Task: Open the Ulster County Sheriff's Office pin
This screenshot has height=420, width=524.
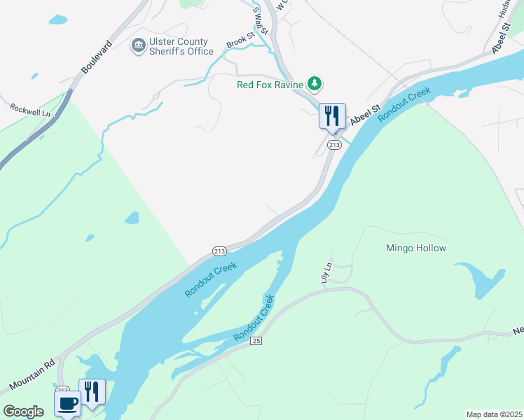Action: [138, 45]
